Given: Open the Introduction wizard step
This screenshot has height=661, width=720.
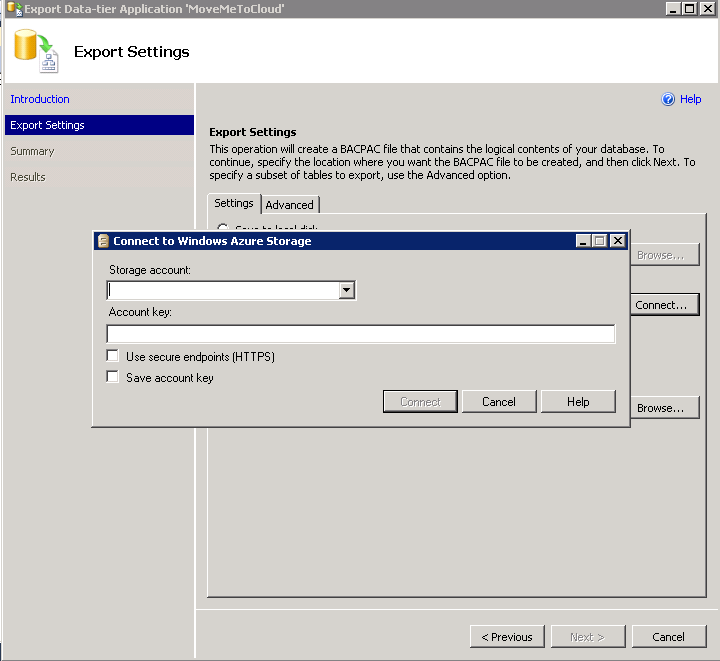Looking at the screenshot, I should [x=40, y=99].
